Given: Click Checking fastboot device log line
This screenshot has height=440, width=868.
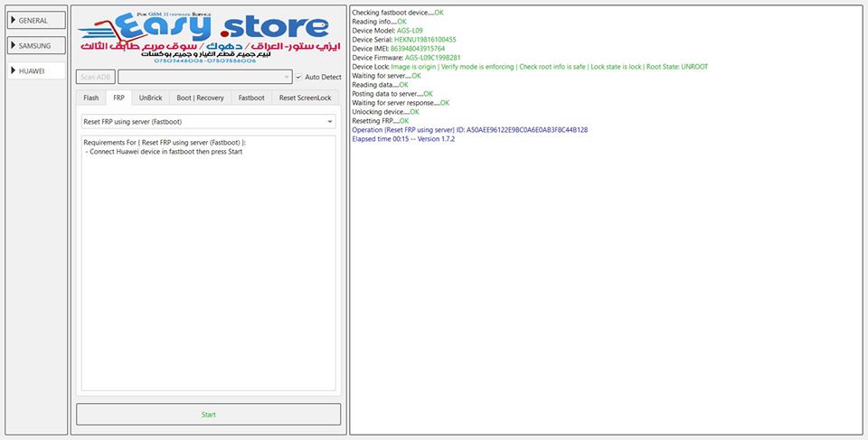Looking at the screenshot, I should [398, 13].
